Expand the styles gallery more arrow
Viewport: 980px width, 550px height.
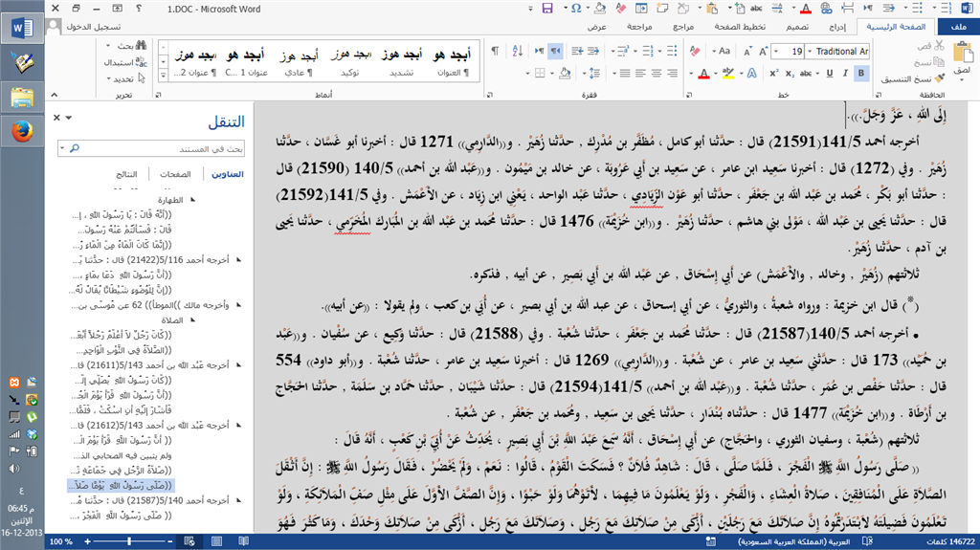[163, 76]
